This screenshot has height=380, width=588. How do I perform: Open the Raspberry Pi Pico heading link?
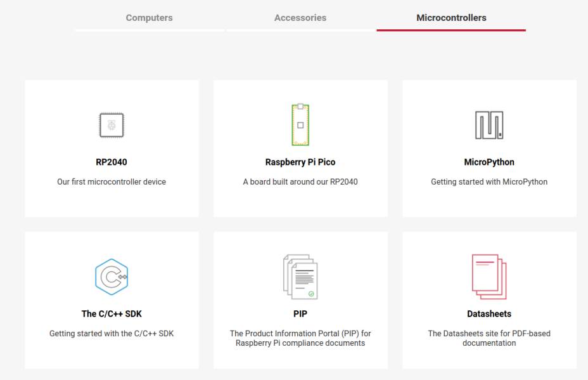coord(300,162)
